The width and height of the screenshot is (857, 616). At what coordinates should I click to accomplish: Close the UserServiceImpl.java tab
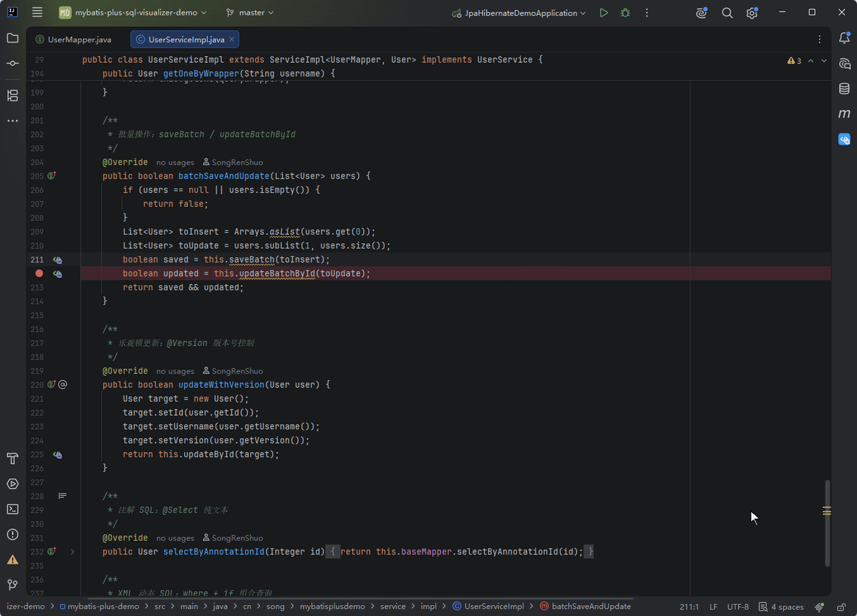[x=232, y=40]
